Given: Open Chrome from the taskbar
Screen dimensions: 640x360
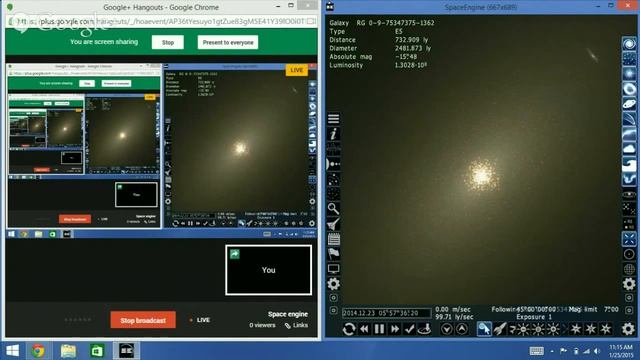Looking at the screenshot, I should click(x=38, y=351).
